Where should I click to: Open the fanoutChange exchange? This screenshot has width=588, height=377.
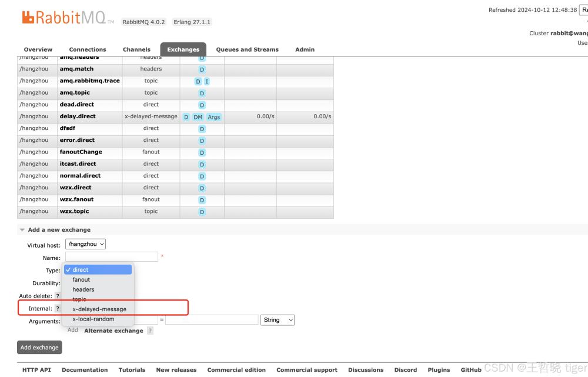pos(81,152)
